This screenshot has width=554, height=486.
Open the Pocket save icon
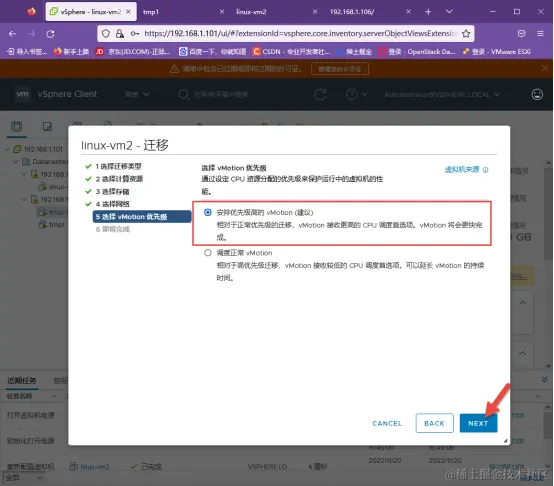(x=521, y=34)
